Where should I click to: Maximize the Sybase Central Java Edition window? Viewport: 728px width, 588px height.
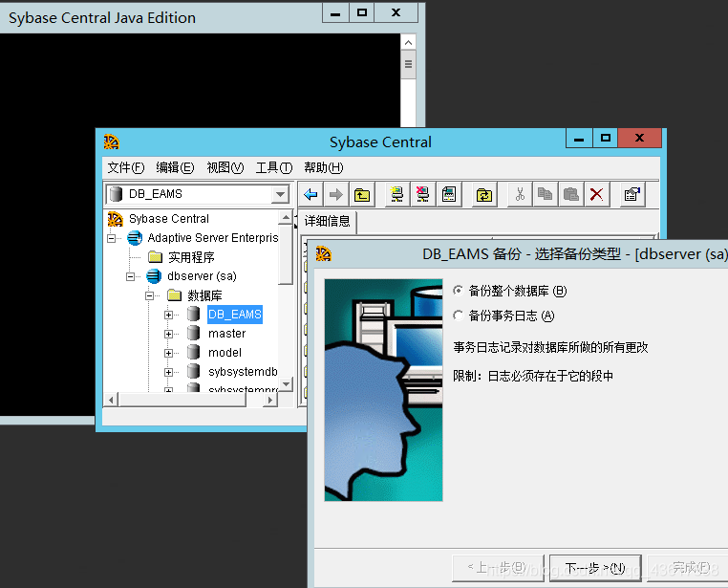[362, 12]
